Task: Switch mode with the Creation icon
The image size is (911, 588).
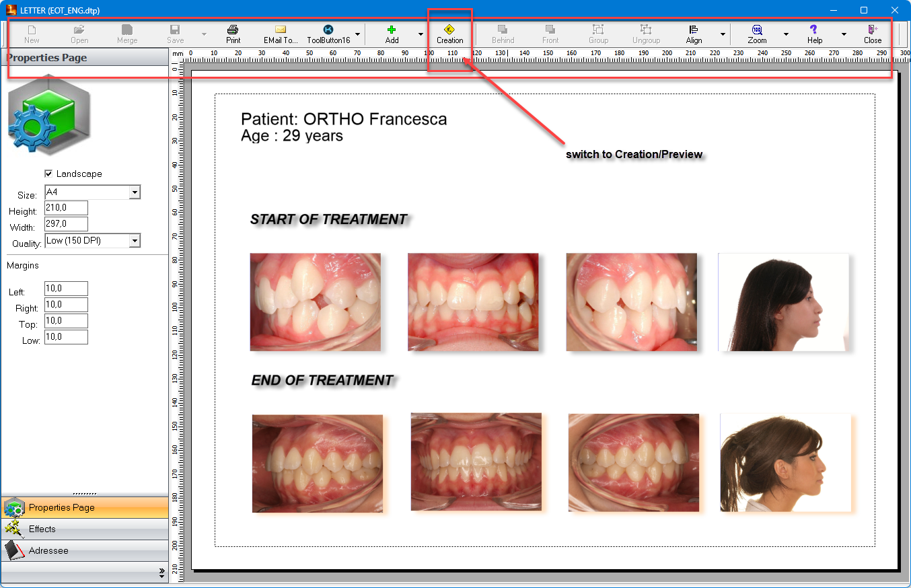Action: coord(449,30)
